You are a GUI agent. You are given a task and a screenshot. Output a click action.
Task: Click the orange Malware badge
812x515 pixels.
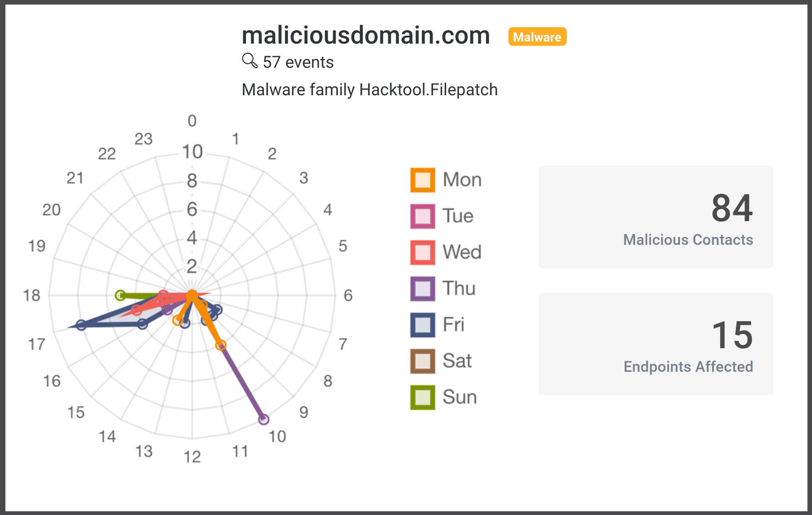[x=537, y=37]
